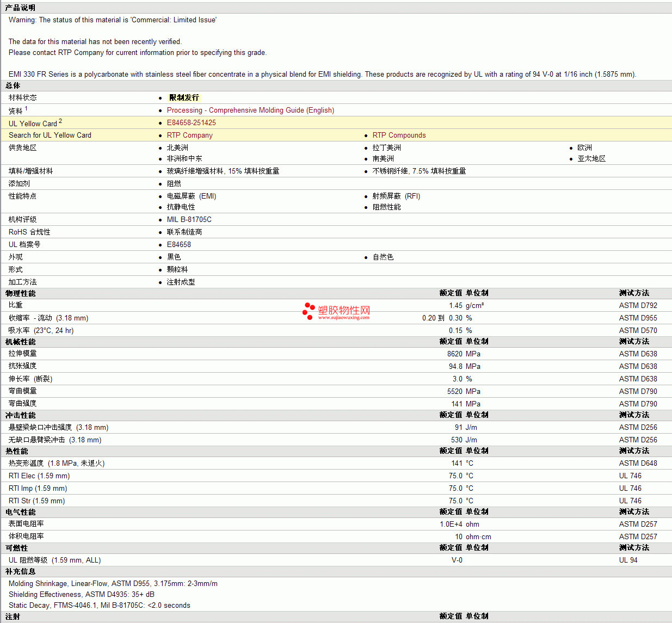The image size is (672, 623).
Task: Click the 体积电阻率 row label
Action: [x=26, y=536]
